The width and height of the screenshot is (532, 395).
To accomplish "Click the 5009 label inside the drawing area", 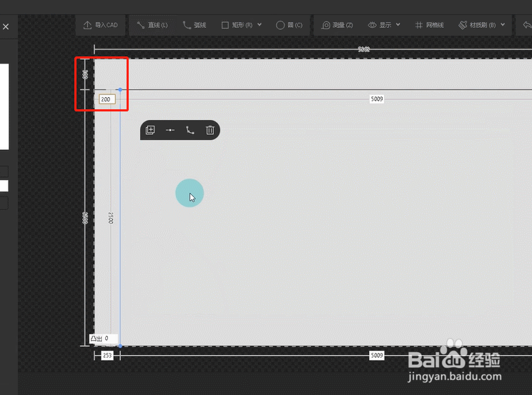I will click(x=377, y=99).
